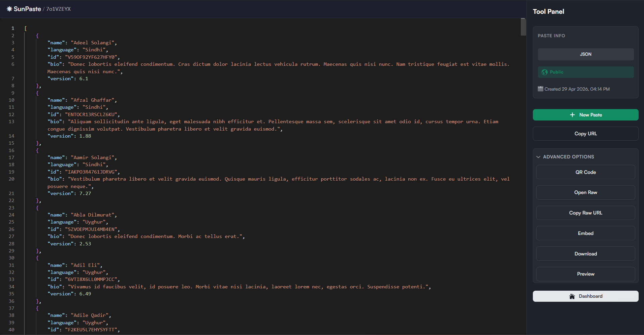Click the bio text "Donec lobortis" on line 27
This screenshot has height=335, width=644.
(155, 236)
